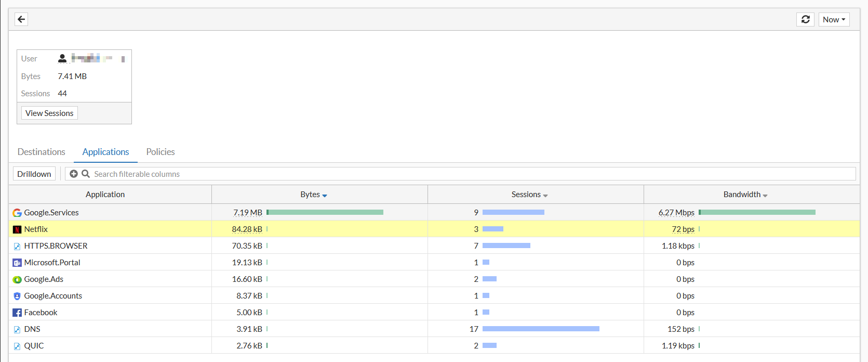This screenshot has width=868, height=362.
Task: Click the Netflix logo icon
Action: pos(17,229)
